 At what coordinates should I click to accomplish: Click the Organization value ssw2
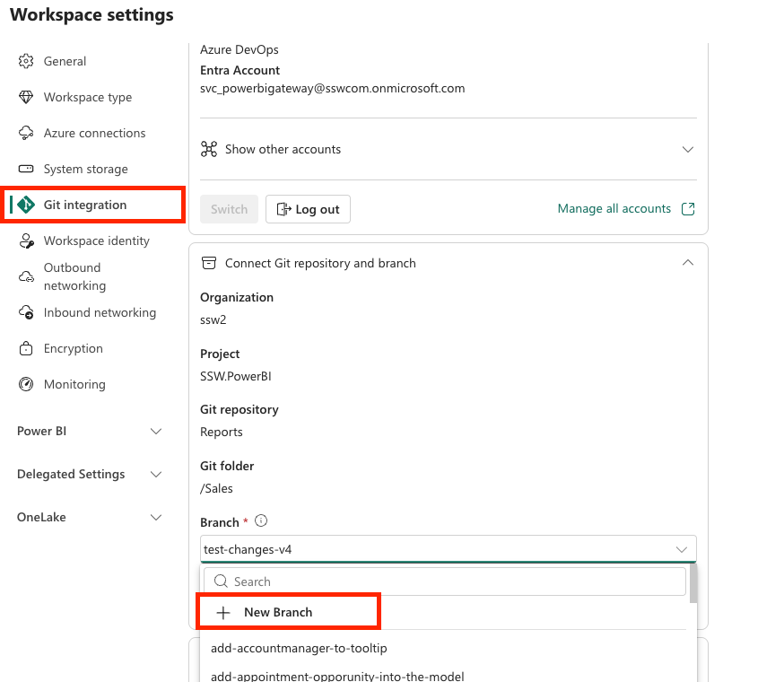click(x=213, y=319)
